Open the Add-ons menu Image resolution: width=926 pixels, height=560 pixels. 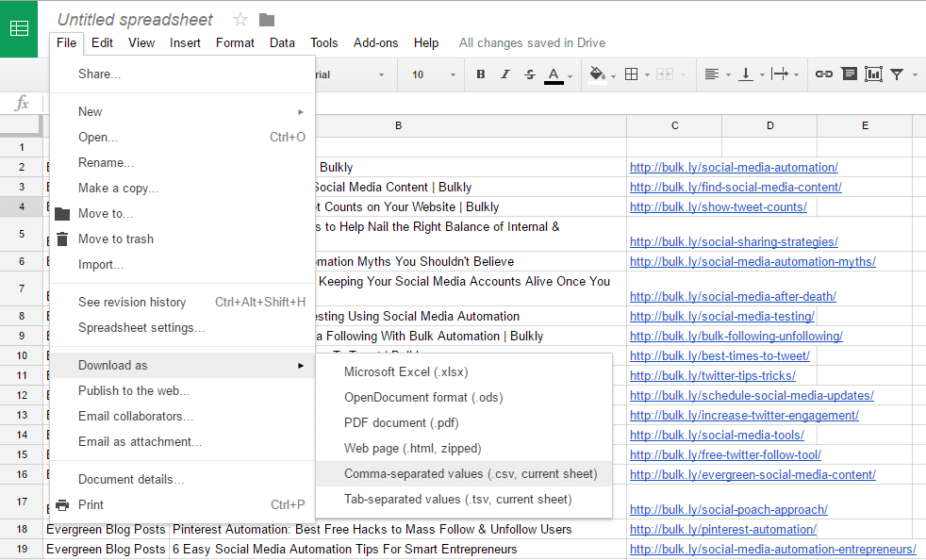click(x=375, y=43)
